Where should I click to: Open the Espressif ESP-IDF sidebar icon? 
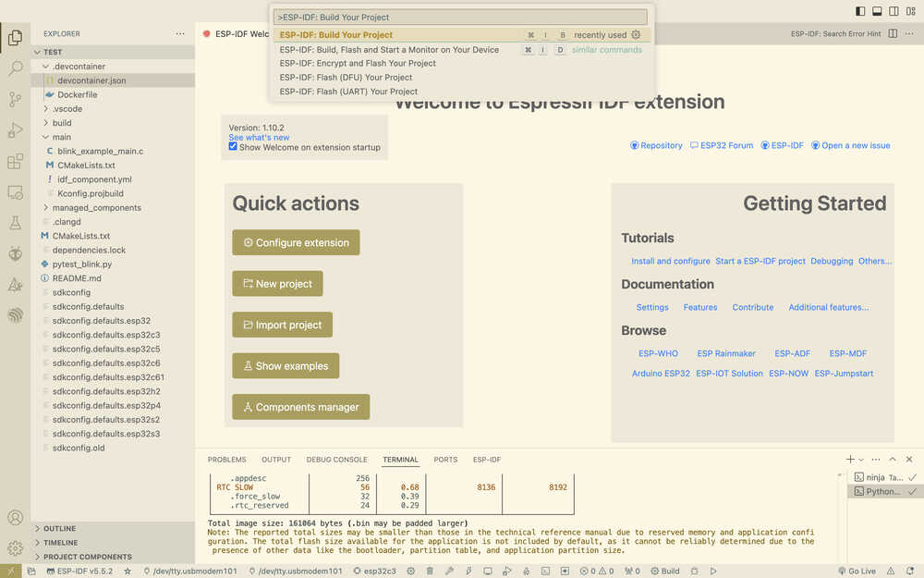[15, 315]
